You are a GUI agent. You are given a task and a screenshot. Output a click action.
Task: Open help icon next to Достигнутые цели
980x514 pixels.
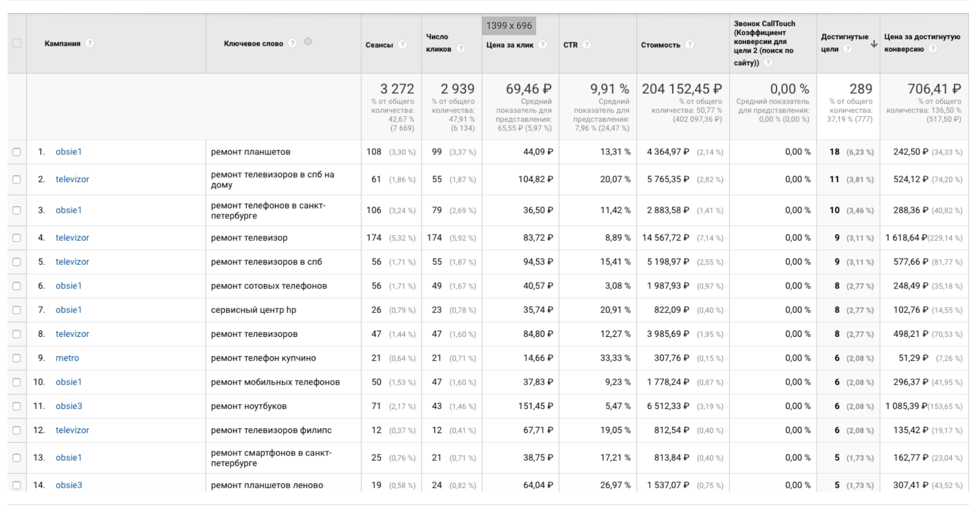(847, 49)
